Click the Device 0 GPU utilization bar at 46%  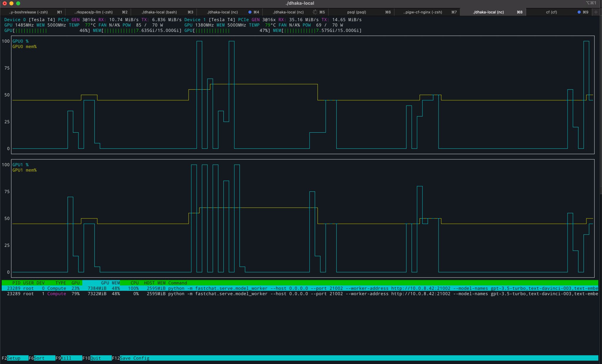coord(47,30)
